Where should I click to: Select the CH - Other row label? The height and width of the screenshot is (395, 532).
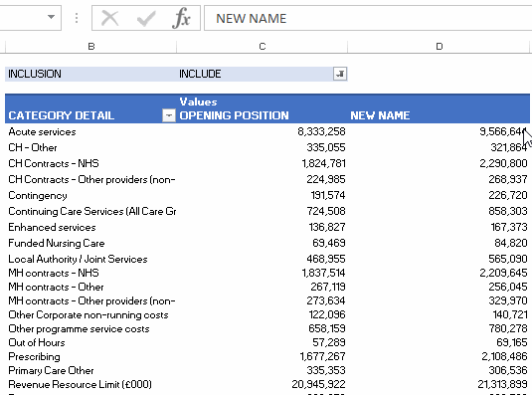pyautogui.click(x=33, y=147)
